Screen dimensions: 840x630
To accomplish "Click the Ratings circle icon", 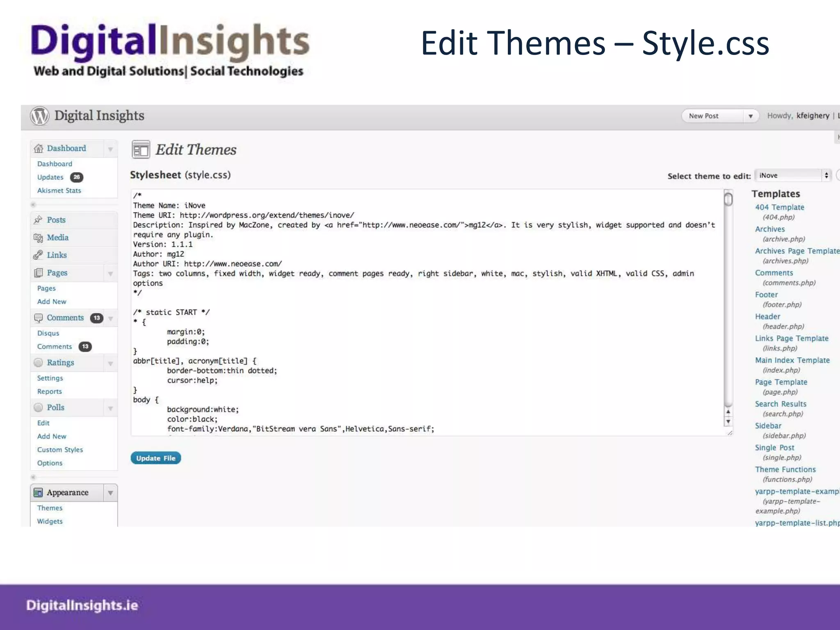I will [x=38, y=363].
